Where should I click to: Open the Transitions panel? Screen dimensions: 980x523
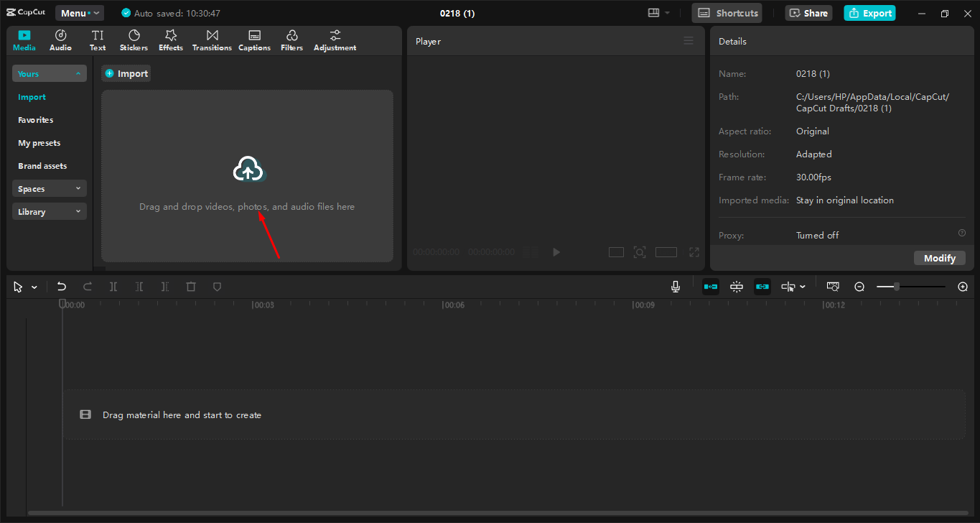tap(212, 40)
